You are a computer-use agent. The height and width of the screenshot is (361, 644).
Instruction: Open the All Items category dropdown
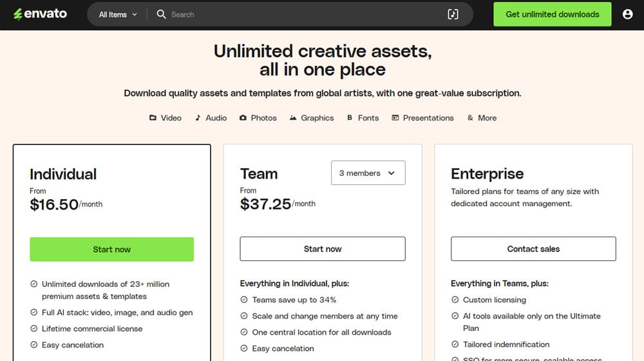click(x=118, y=14)
